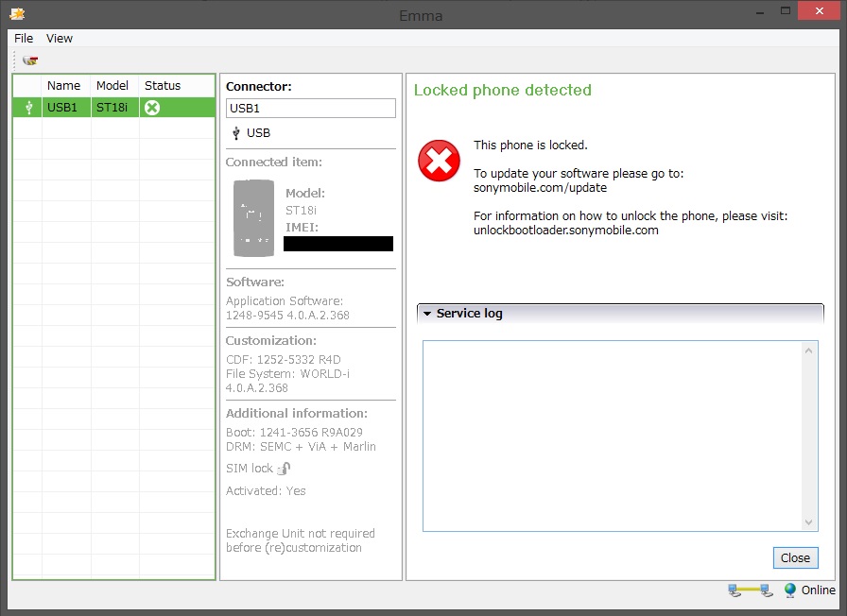Image resolution: width=847 pixels, height=616 pixels.
Task: Click the green USB plug icon beside USB1
Action: [x=26, y=107]
